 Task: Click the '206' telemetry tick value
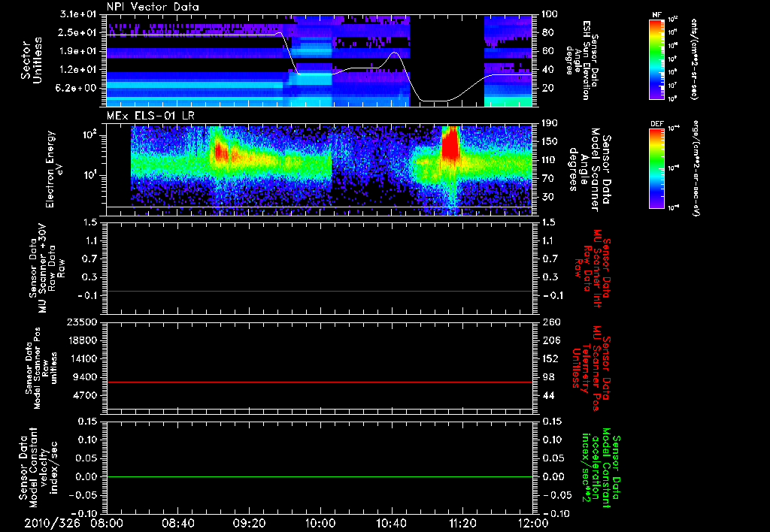pos(550,340)
